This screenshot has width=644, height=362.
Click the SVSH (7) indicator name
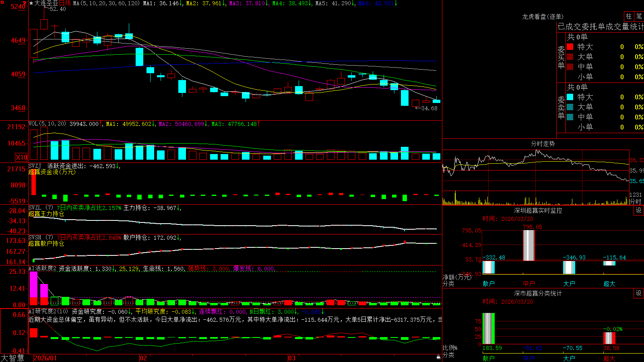click(41, 238)
